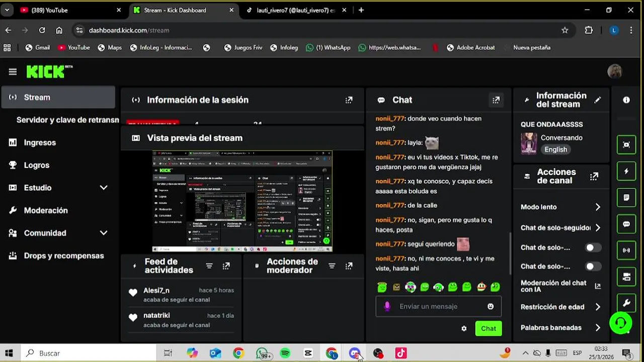Screen dimensions: 644x362
Task: Reload the page
Action: pos(42,30)
